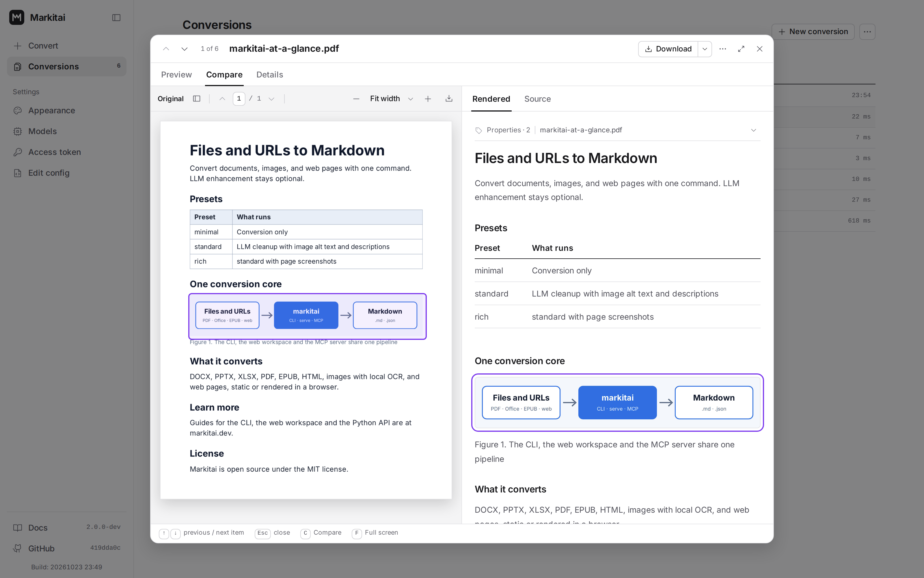Click the Download button
Viewport: 924px width, 578px height.
click(x=668, y=49)
